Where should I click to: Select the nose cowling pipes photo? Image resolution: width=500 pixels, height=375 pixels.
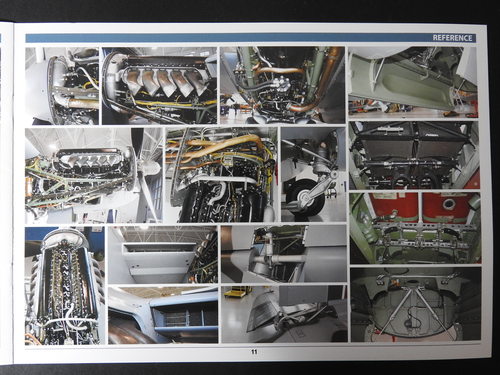click(x=62, y=86)
